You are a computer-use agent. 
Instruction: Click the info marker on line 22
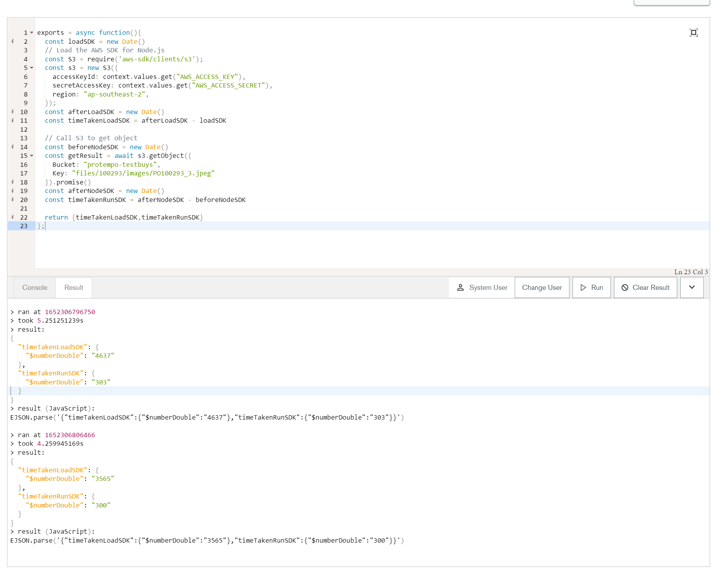(12, 217)
